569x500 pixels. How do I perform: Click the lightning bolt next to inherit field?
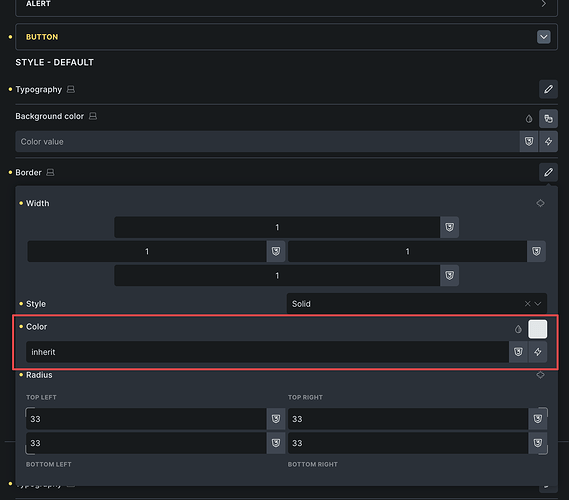click(537, 352)
